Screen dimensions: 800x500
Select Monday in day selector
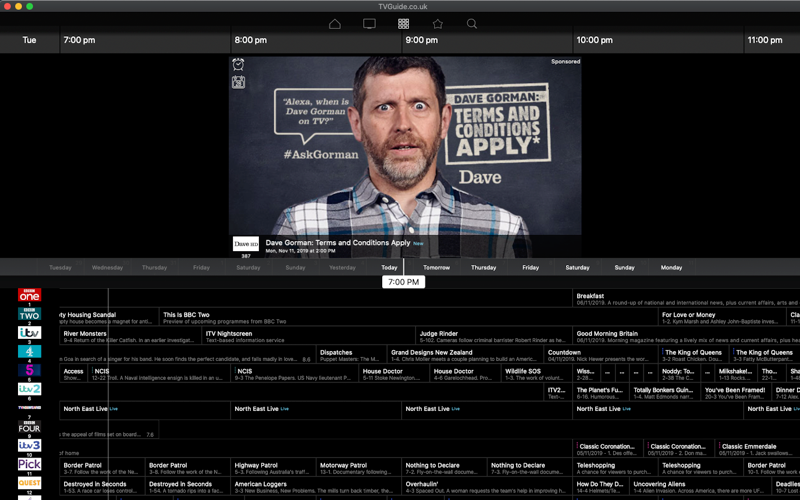(x=671, y=267)
